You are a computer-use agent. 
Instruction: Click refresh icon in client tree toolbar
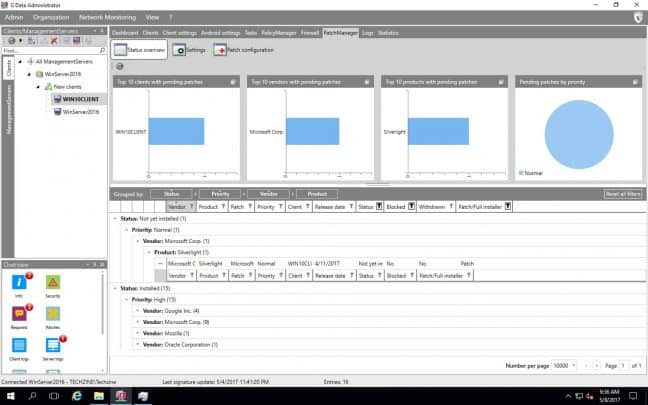[12, 40]
